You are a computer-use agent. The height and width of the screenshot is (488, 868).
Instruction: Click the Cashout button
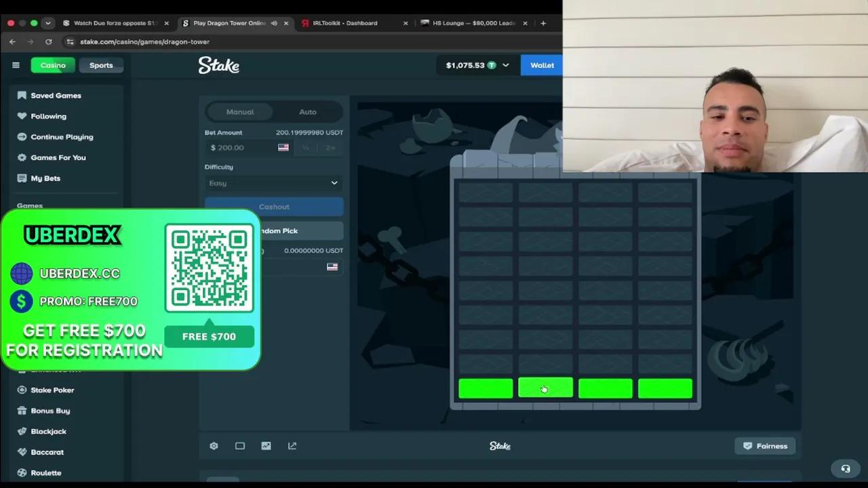pos(274,207)
